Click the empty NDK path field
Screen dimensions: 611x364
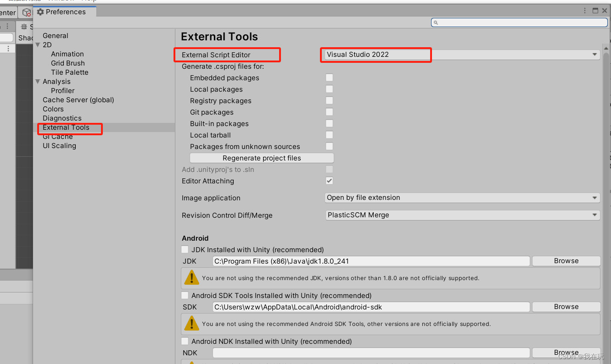(371, 353)
